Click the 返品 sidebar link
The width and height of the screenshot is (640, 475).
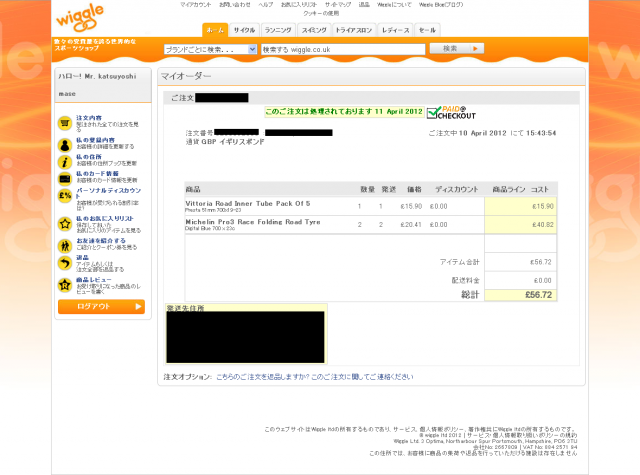pyautogui.click(x=82, y=258)
